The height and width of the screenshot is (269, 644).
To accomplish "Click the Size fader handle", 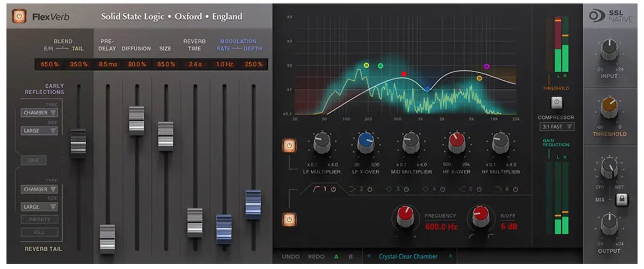I will 166,136.
